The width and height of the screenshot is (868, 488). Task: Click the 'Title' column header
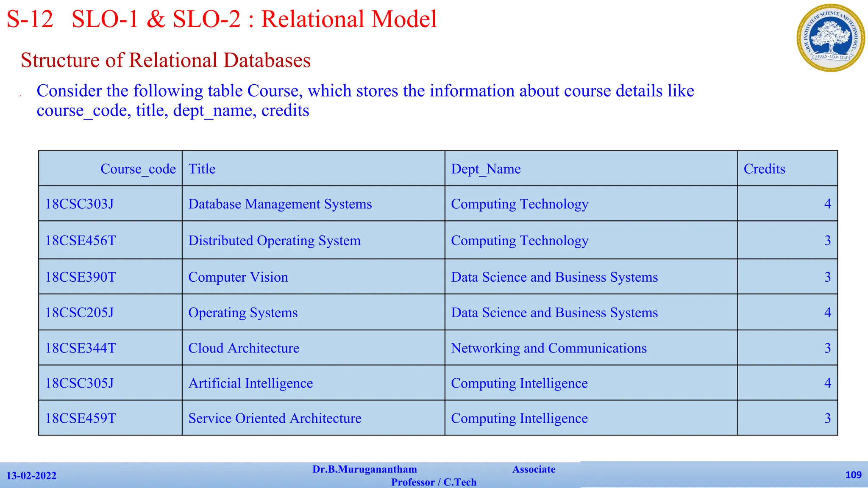tap(314, 168)
